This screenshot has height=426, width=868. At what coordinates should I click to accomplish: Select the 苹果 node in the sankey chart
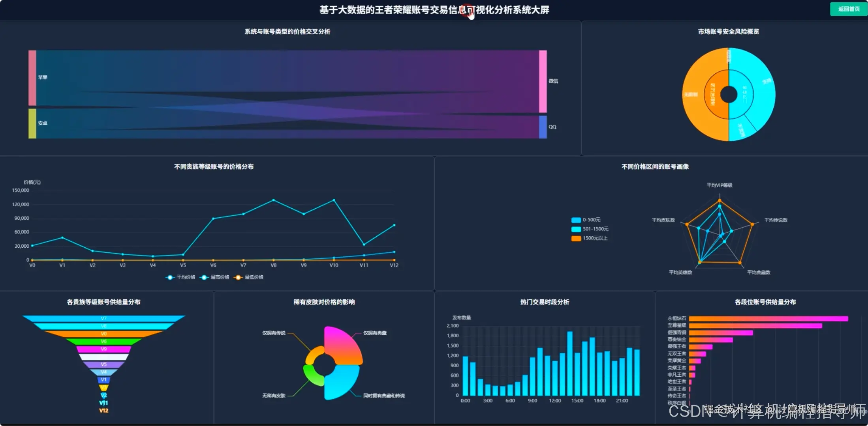(32, 77)
